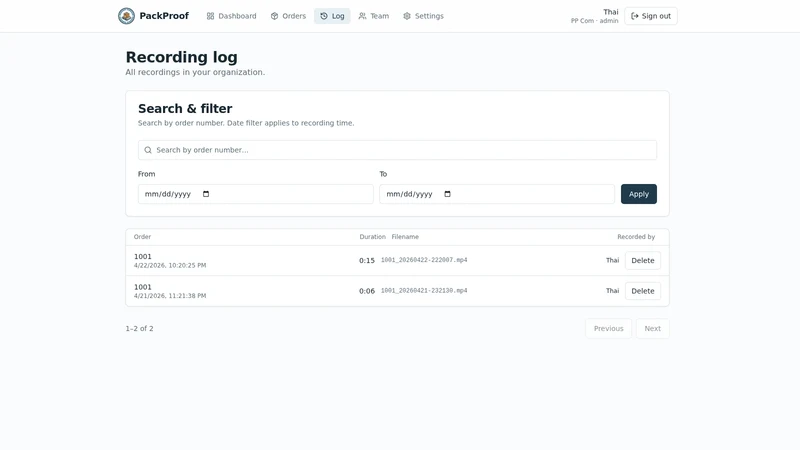Click the Team people icon

362,16
